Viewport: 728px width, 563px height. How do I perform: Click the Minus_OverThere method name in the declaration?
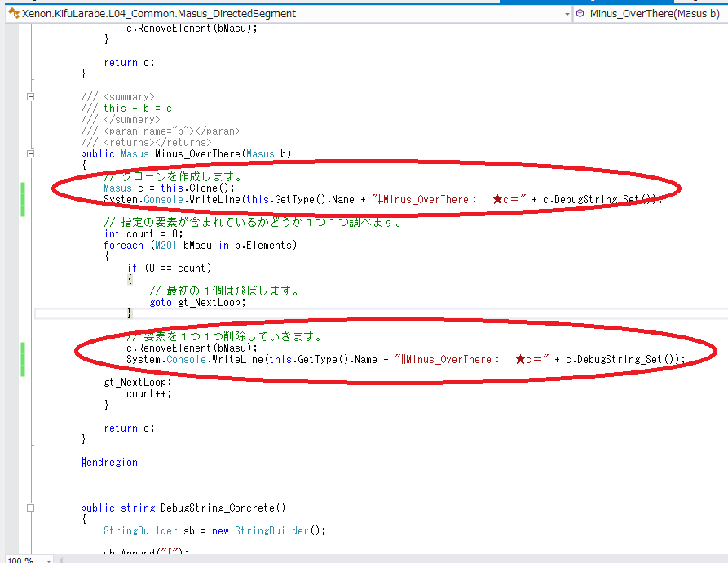[x=198, y=153]
